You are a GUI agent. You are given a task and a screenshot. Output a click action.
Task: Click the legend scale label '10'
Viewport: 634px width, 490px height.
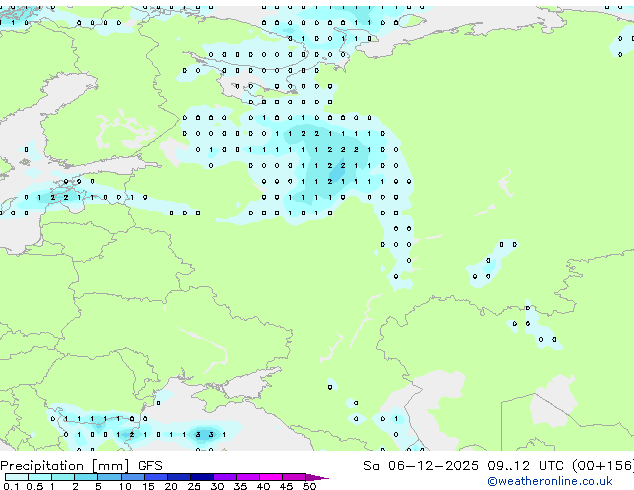click(125, 486)
